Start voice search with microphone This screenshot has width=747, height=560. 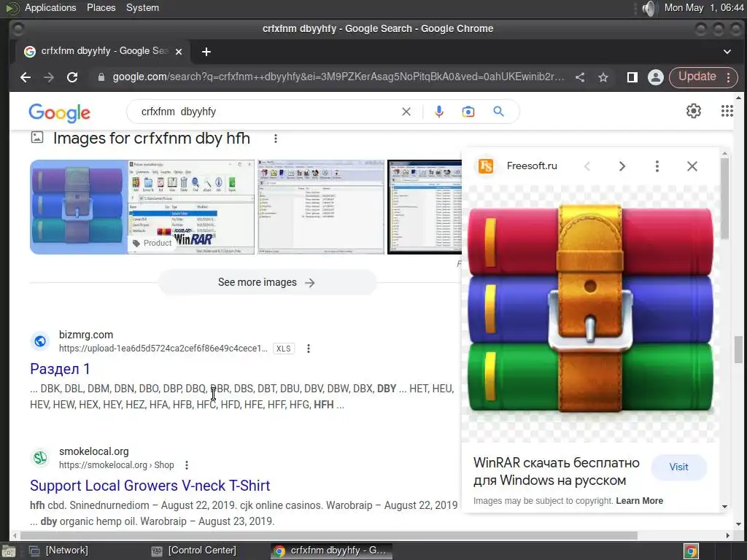[x=439, y=112]
